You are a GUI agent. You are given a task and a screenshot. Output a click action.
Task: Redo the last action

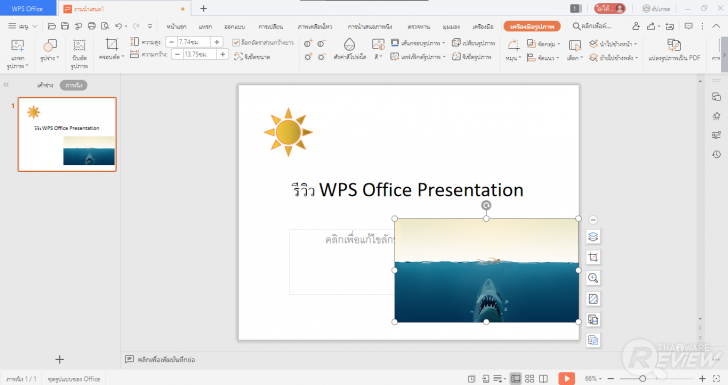tap(136, 26)
